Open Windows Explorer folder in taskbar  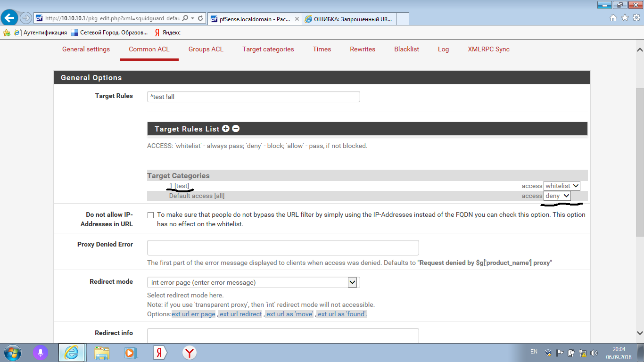102,353
